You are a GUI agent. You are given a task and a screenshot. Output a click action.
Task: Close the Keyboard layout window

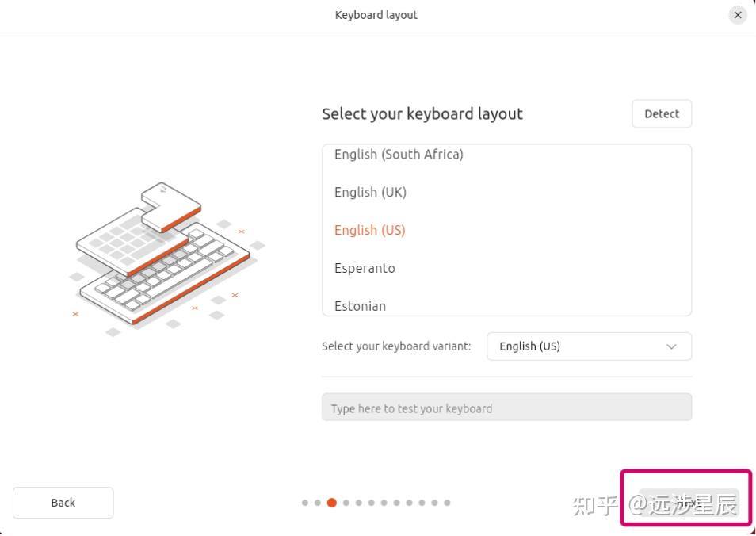[x=738, y=15]
